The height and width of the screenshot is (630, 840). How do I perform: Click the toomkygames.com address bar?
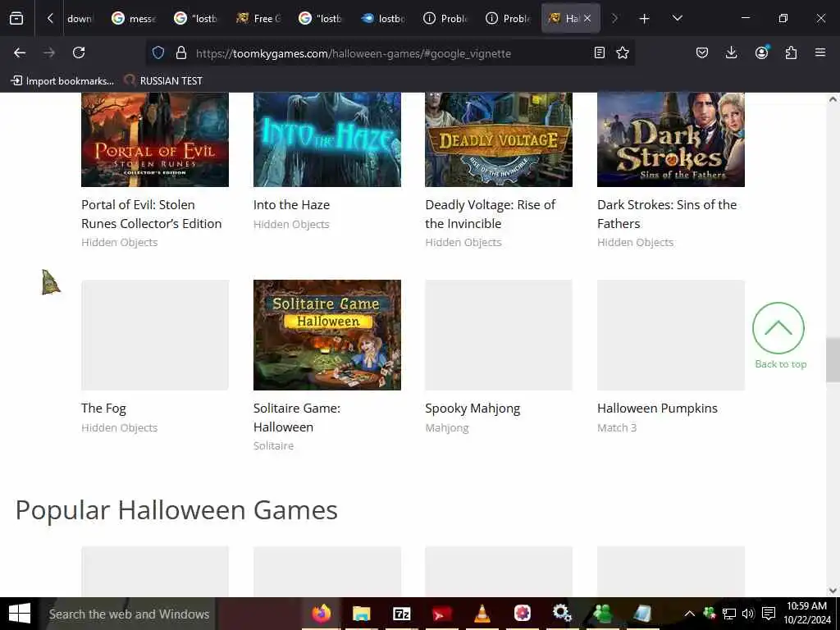click(391, 53)
